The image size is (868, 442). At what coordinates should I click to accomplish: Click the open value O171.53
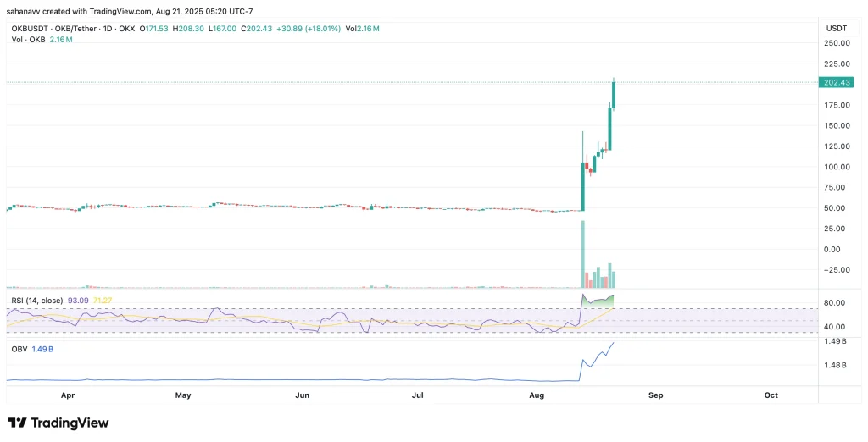pos(153,29)
